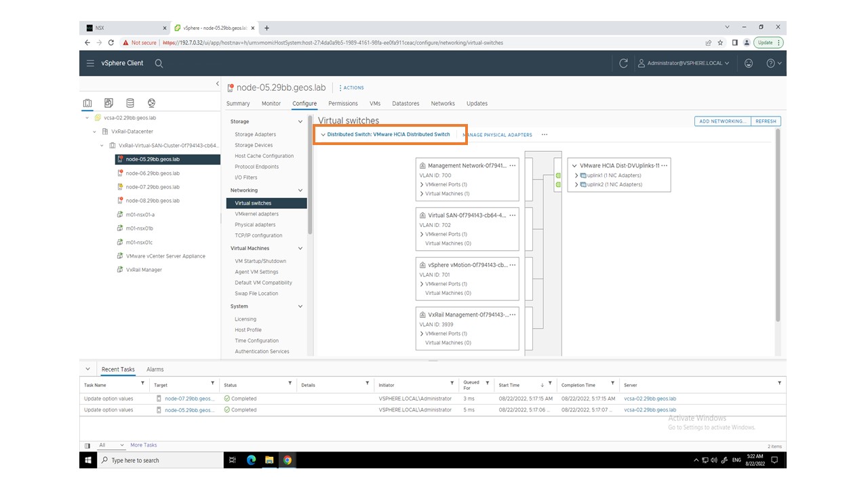868x488 pixels.
Task: Select the Hosts and Clusters inventory icon
Action: click(87, 103)
